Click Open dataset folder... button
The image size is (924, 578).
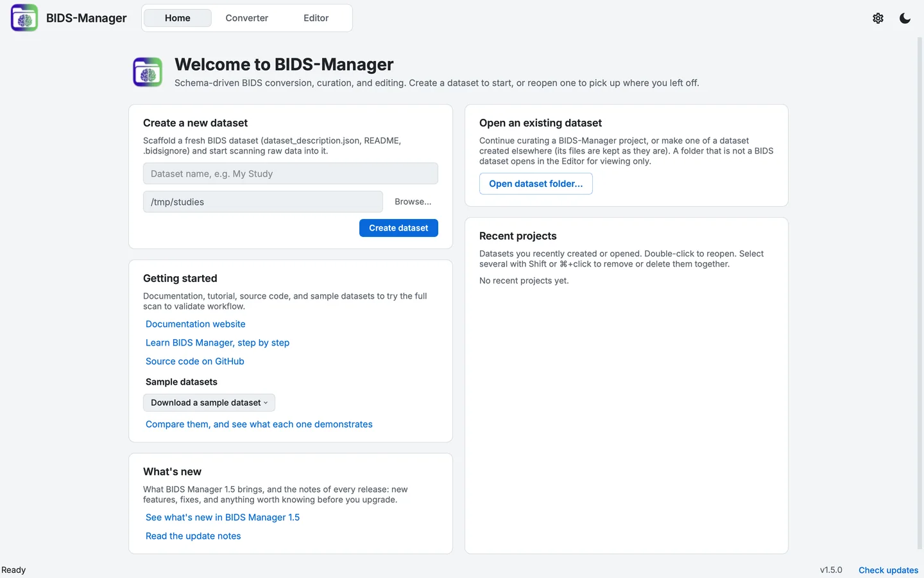(x=536, y=184)
